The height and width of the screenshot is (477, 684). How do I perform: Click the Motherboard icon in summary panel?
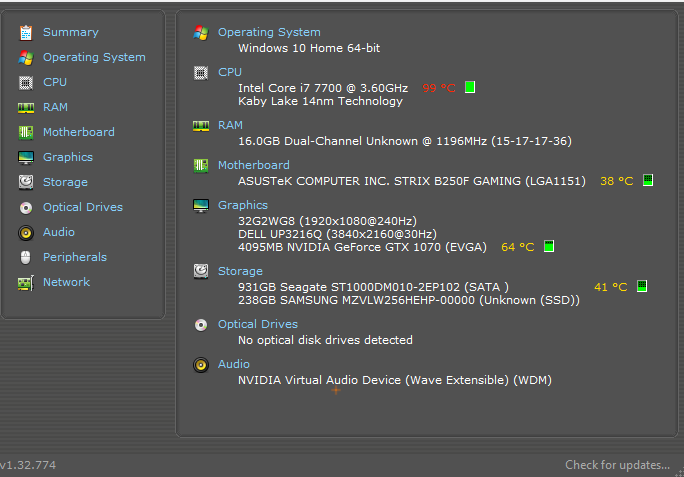[x=201, y=166]
